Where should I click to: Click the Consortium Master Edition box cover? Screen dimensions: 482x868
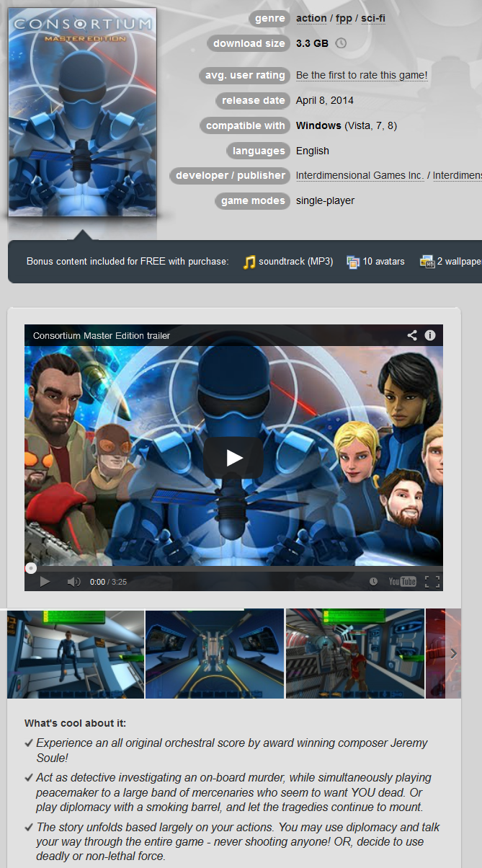[82, 112]
